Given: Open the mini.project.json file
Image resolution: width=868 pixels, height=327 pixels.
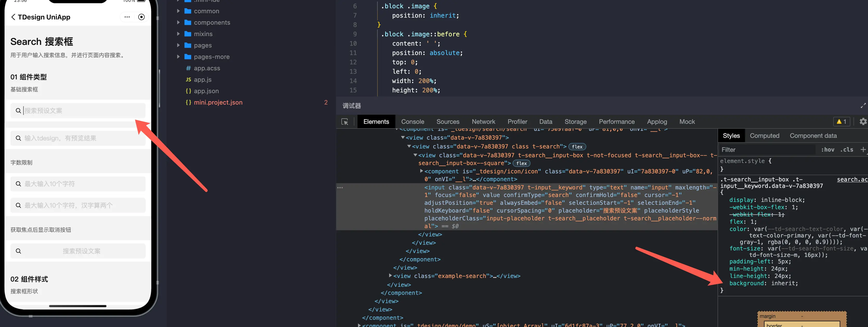Looking at the screenshot, I should pyautogui.click(x=218, y=103).
